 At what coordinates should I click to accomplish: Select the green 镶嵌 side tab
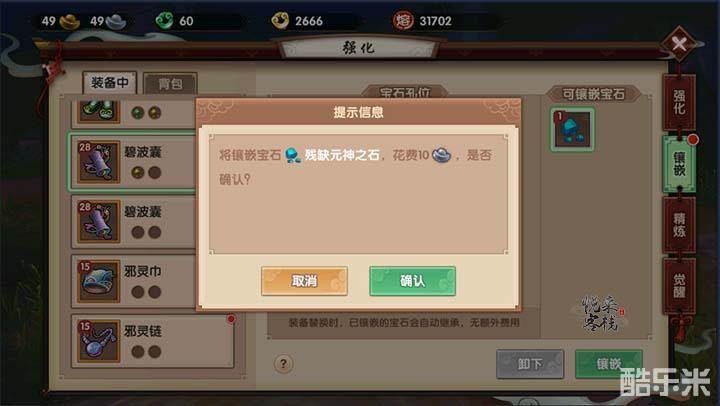(679, 164)
